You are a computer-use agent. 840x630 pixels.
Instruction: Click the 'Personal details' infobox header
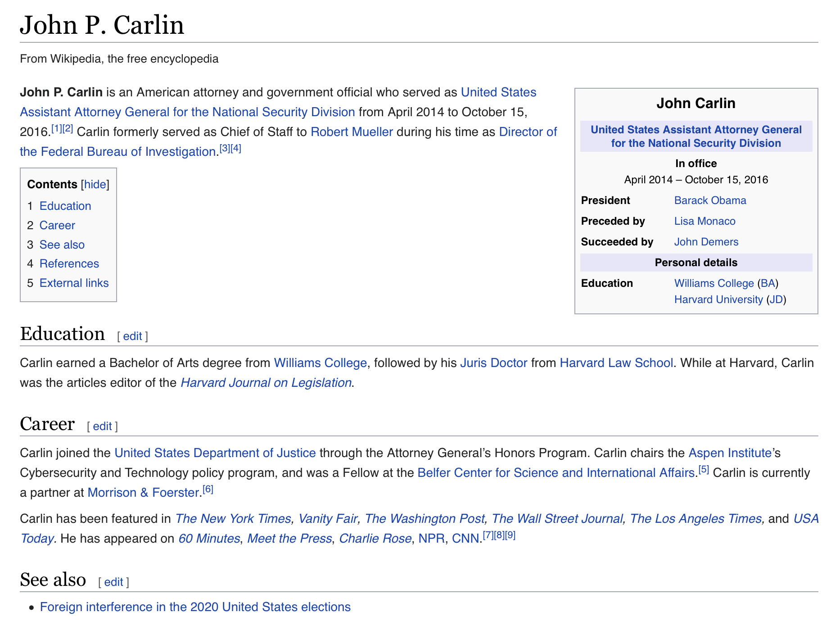(x=696, y=263)
